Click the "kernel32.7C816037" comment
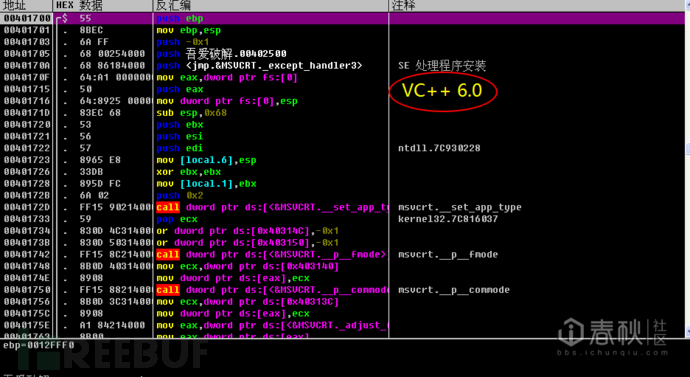690x377 pixels. (x=448, y=220)
